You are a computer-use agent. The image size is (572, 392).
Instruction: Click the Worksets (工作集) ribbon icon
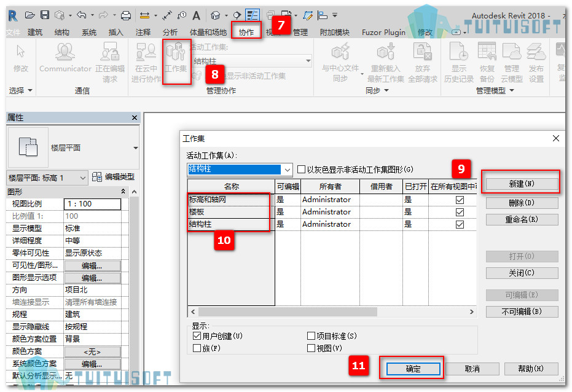(x=176, y=57)
